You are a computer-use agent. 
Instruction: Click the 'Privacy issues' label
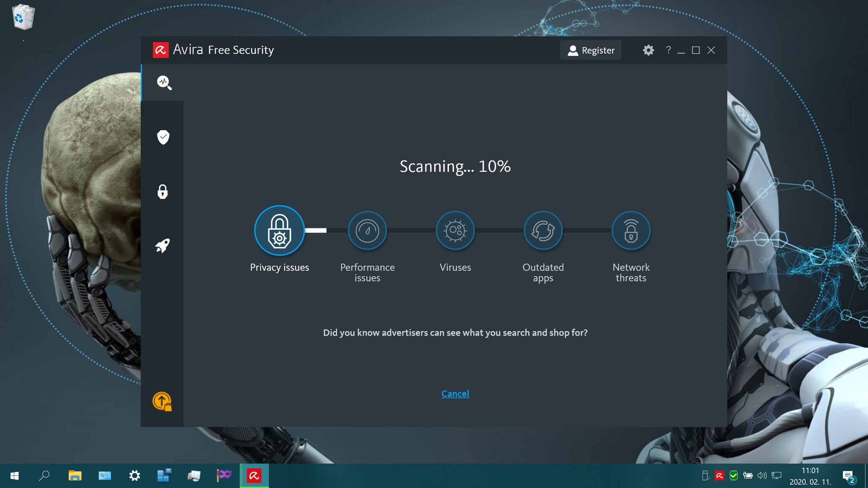pyautogui.click(x=280, y=267)
